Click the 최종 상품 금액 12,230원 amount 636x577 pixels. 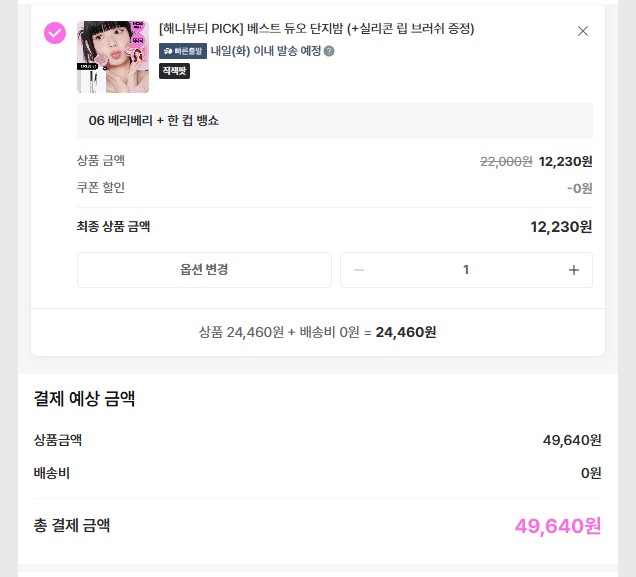pyautogui.click(x=561, y=227)
